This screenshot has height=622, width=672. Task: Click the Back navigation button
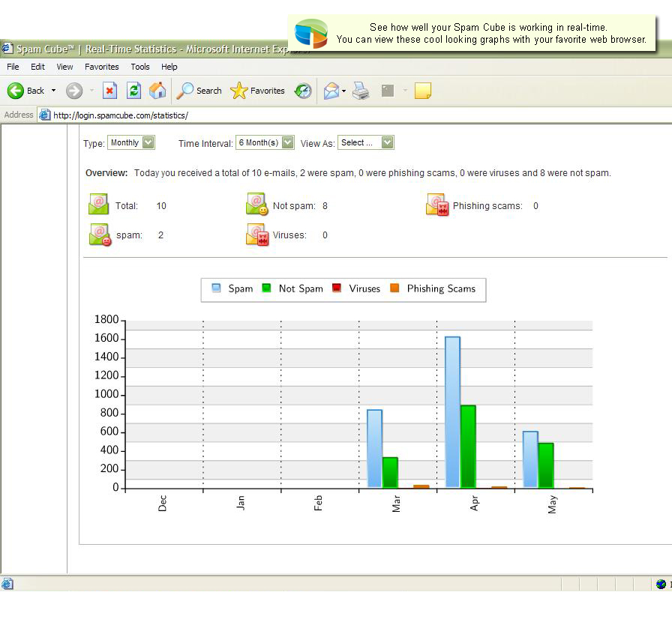(x=25, y=91)
